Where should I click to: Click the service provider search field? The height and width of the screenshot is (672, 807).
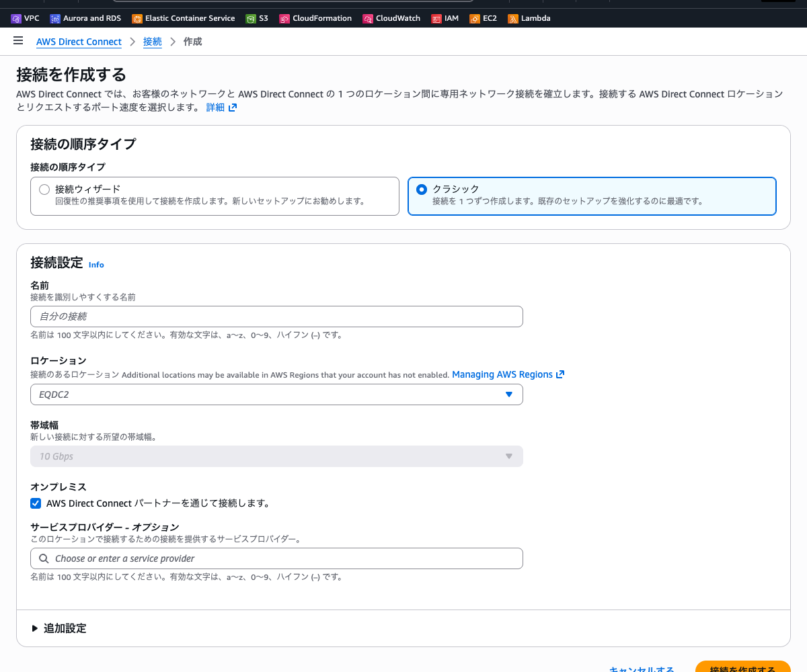coord(276,558)
